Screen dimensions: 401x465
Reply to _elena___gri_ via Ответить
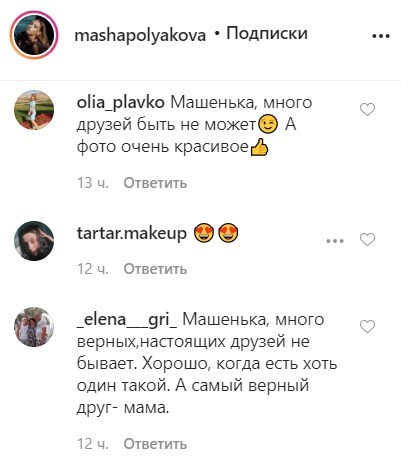point(155,444)
